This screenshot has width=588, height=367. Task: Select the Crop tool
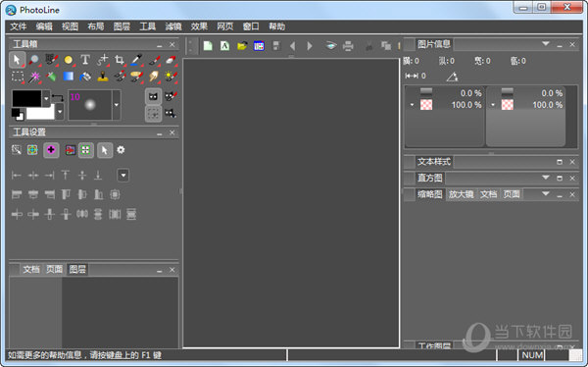click(x=120, y=60)
